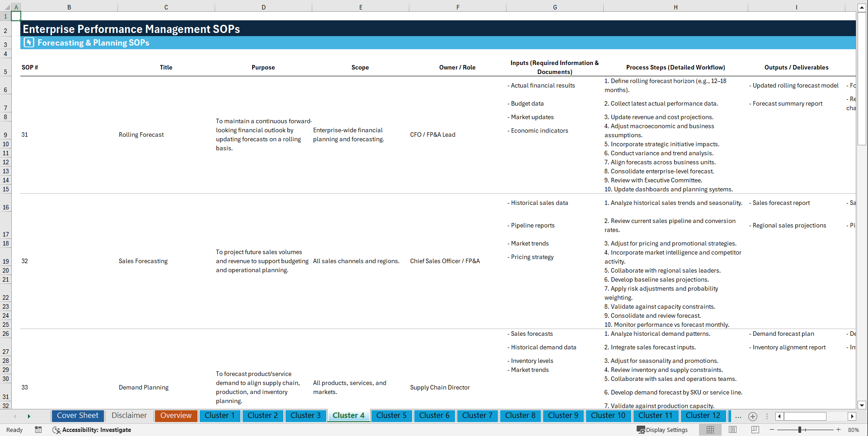Switch to Normal view
The width and height of the screenshot is (868, 436).
710,430
